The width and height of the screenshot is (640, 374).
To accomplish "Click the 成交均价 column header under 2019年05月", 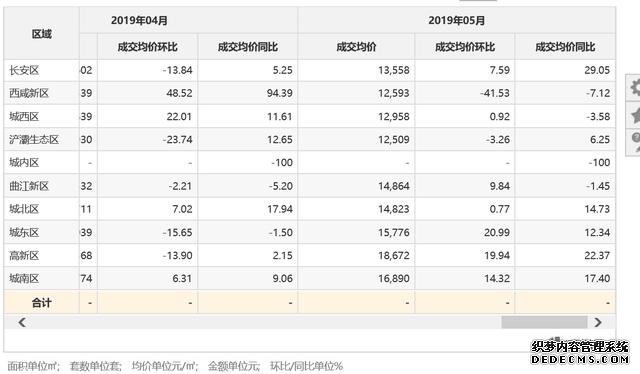I will tap(356, 47).
